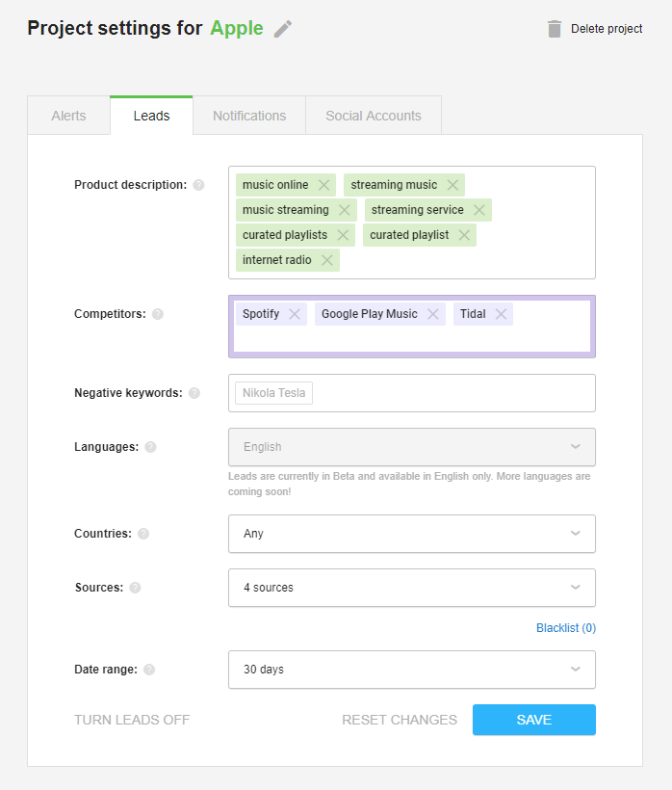
Task: Remove the 'internet radio' tag
Action: (327, 260)
